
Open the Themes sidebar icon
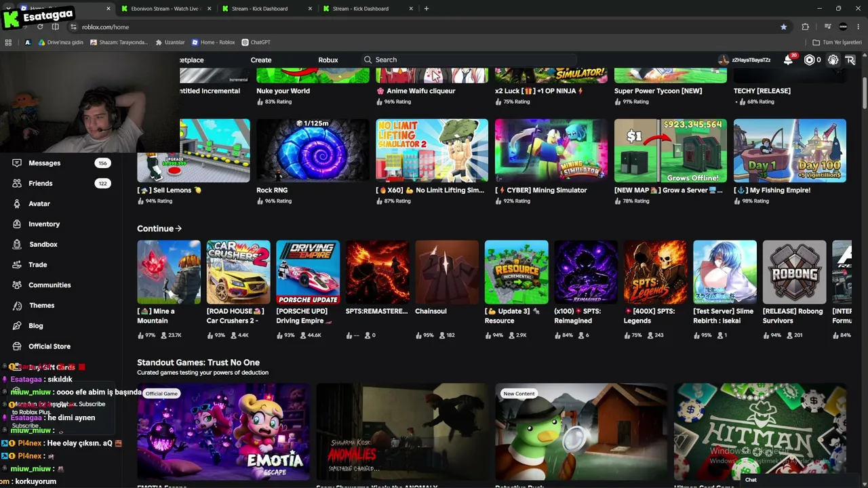[16, 306]
